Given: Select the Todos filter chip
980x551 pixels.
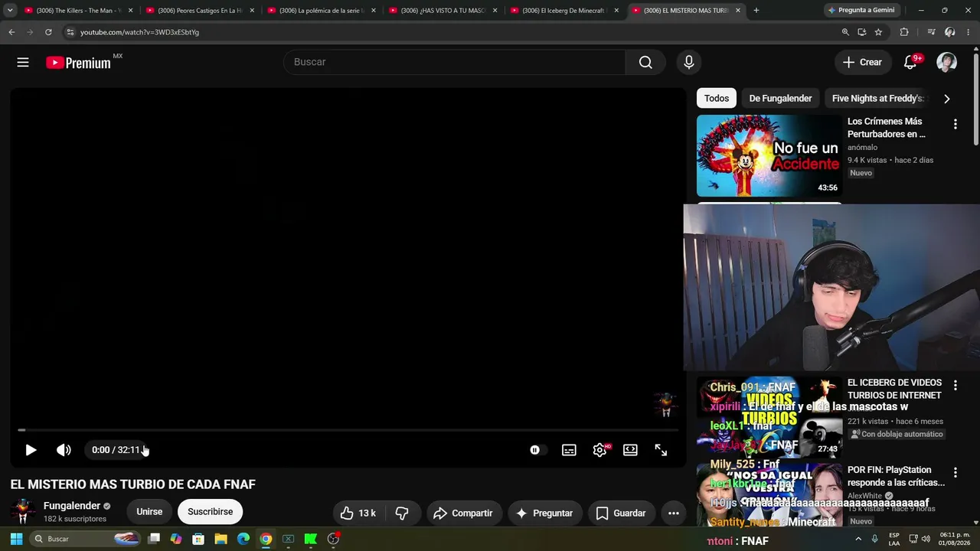Looking at the screenshot, I should (717, 98).
